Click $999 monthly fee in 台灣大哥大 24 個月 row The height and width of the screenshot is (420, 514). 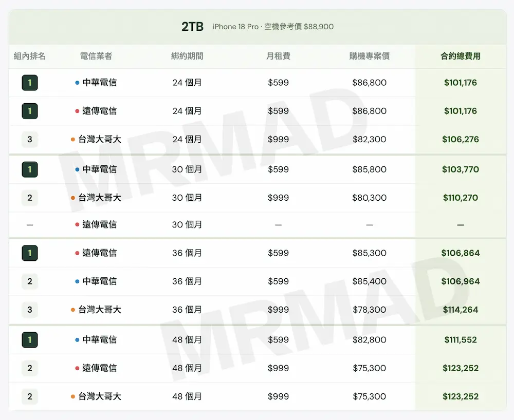click(278, 140)
